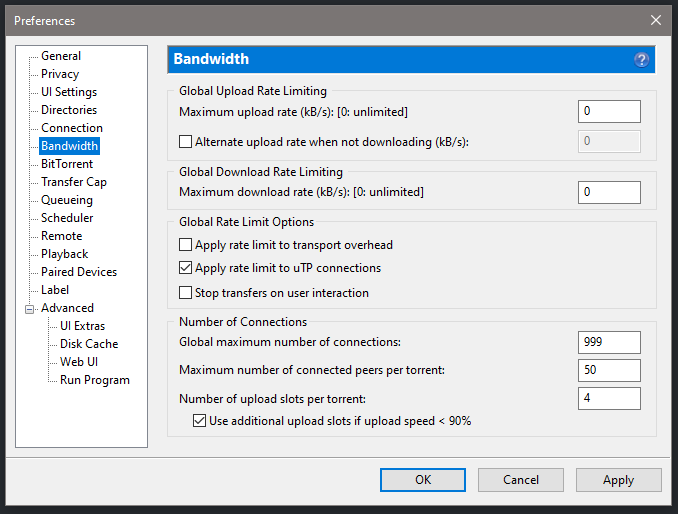
Task: Focus the Maximum download rate field
Action: 609,192
